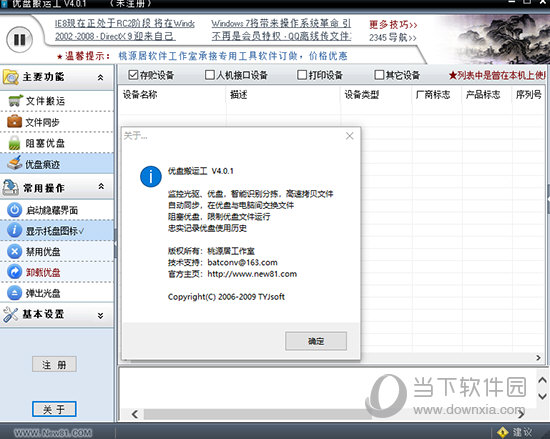
Task: Click the 关于 button
Action: [54, 409]
